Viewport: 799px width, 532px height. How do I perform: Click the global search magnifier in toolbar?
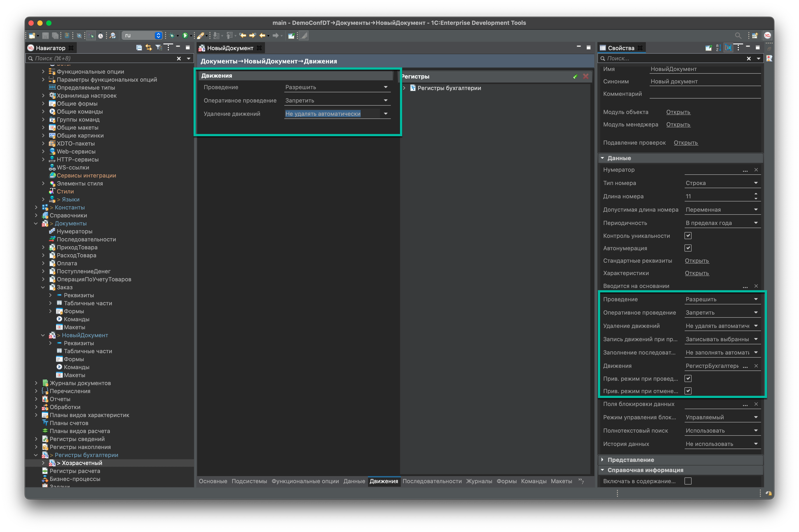pos(738,35)
